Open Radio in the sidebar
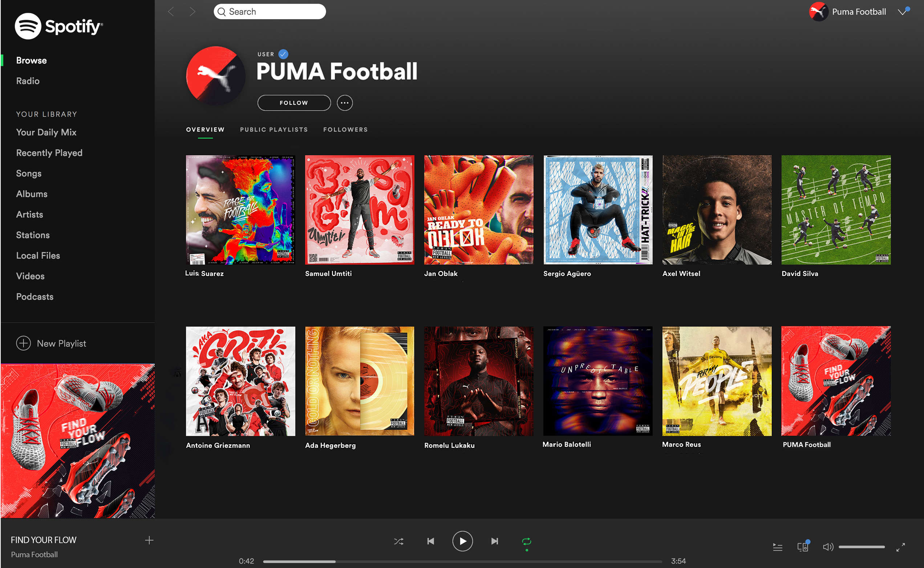The height and width of the screenshot is (568, 924). [x=27, y=81]
